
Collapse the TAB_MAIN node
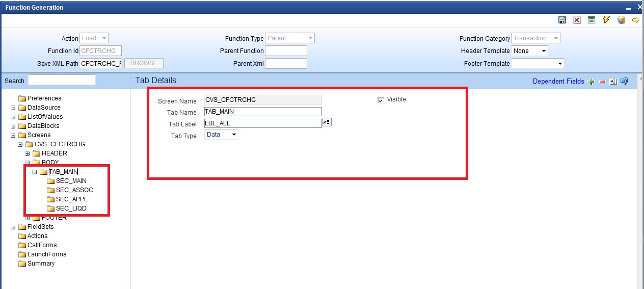(34, 172)
